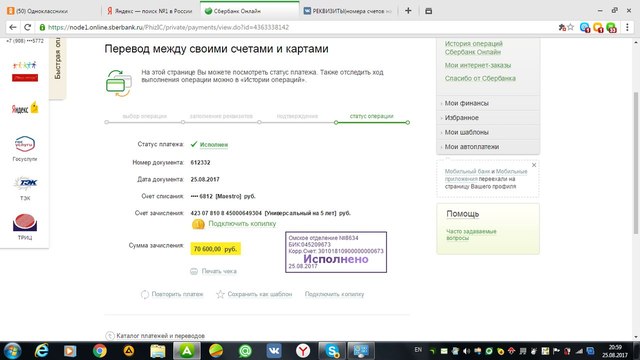Switch to the Яндекс search tab
The image size is (640, 360).
pyautogui.click(x=149, y=11)
